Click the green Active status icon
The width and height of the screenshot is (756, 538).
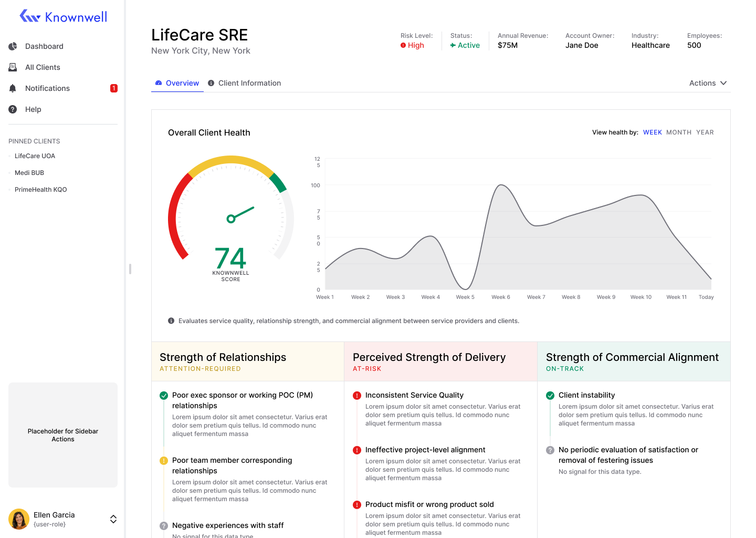coord(453,45)
